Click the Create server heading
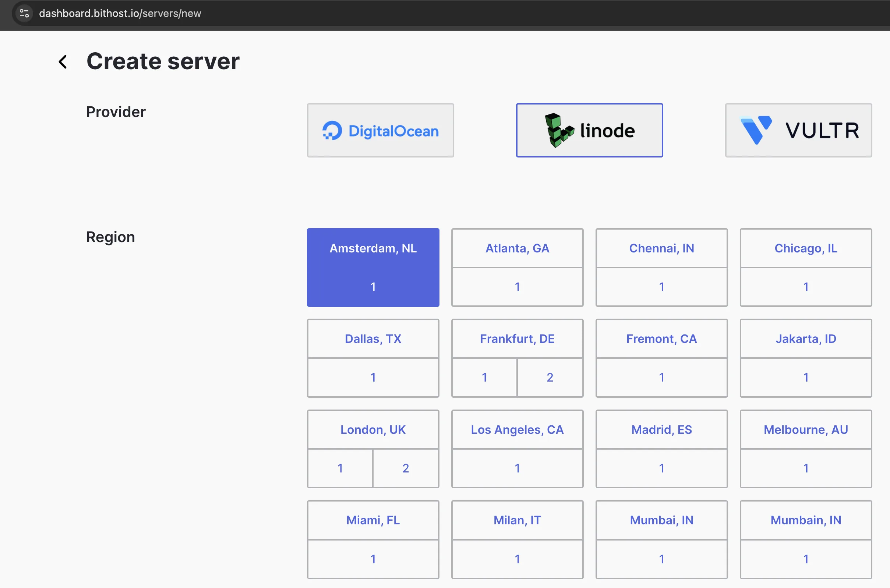The height and width of the screenshot is (588, 890). (x=163, y=61)
